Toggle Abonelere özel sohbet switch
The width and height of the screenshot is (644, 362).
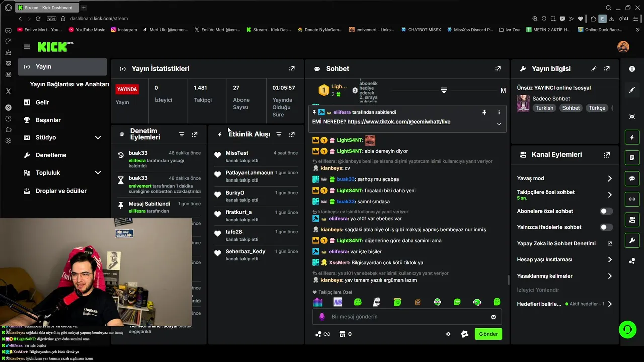coord(606,211)
